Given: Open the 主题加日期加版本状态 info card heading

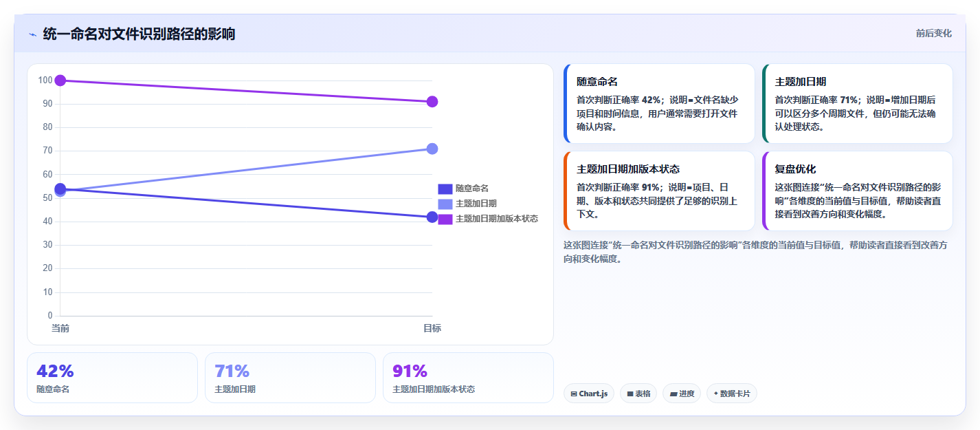Looking at the screenshot, I should pyautogui.click(x=628, y=169).
